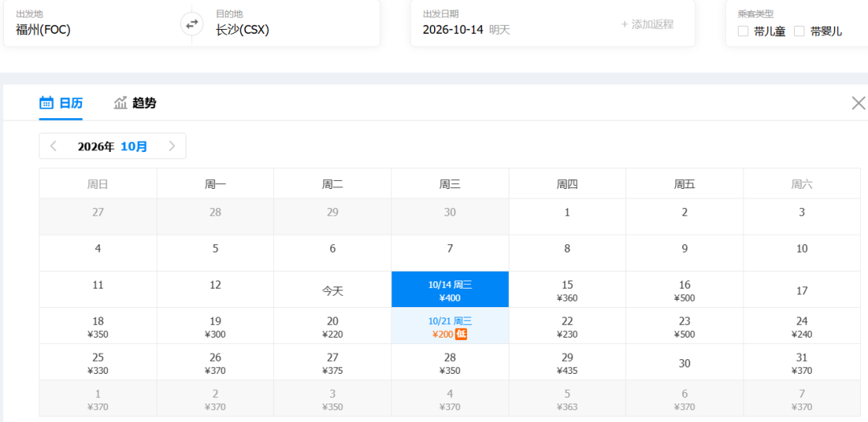
Task: Select the 10/14 周三 ¥400 date
Action: (x=450, y=289)
